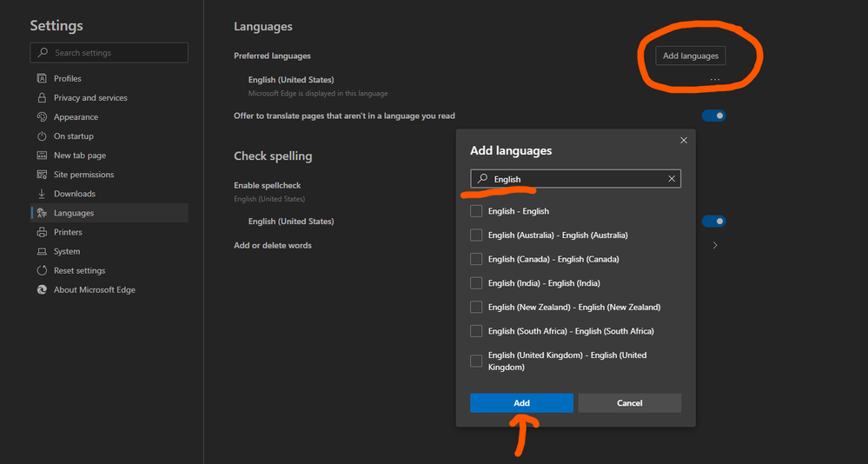Toggle English (United States) spellcheck switch

pyautogui.click(x=713, y=221)
